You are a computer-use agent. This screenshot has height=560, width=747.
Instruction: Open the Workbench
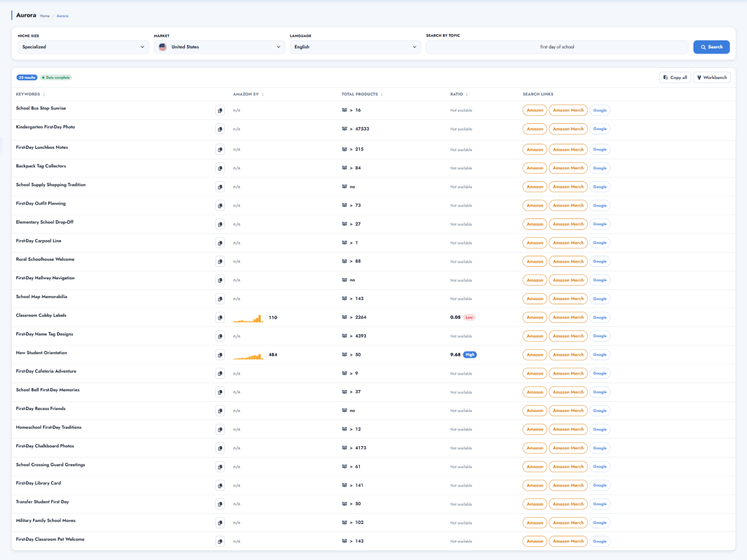pyautogui.click(x=712, y=78)
